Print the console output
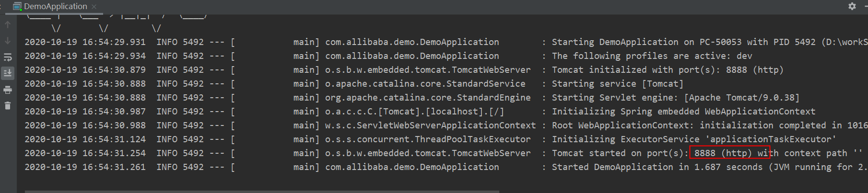Image resolution: width=868 pixels, height=193 pixels. 8,90
